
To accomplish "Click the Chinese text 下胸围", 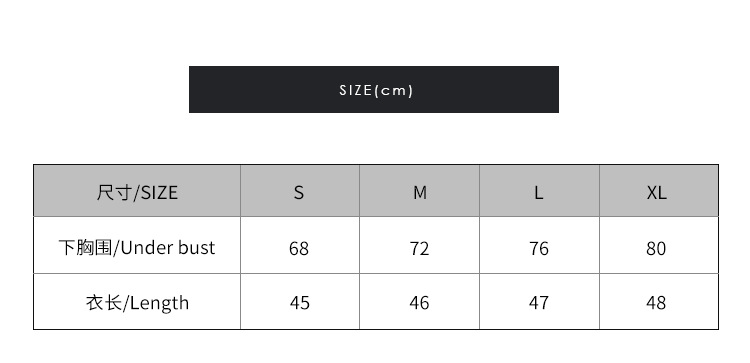I will click(85, 248).
